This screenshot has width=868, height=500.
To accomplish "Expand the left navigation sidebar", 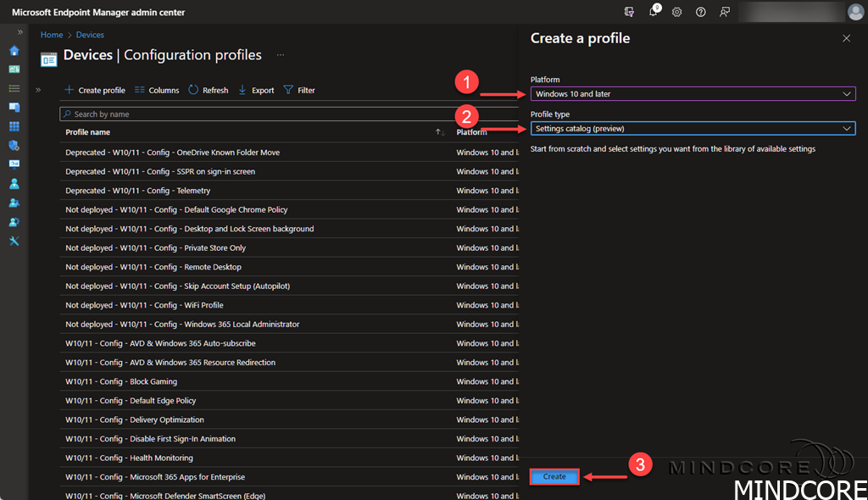I will 20,32.
